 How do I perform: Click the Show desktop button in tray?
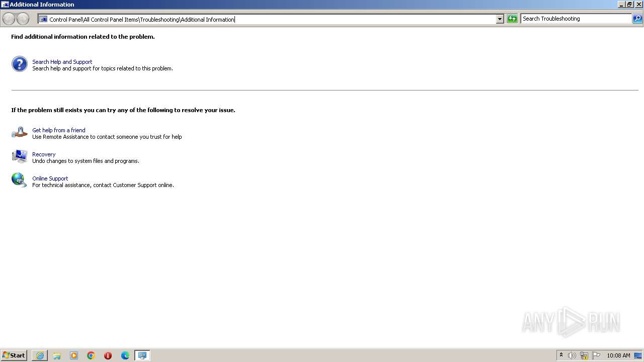click(638, 355)
